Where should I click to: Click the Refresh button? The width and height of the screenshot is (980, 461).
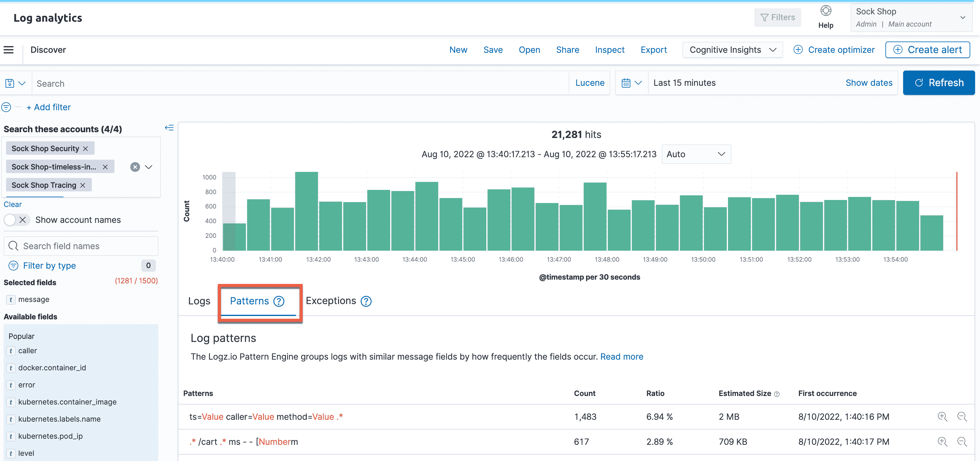(x=939, y=83)
